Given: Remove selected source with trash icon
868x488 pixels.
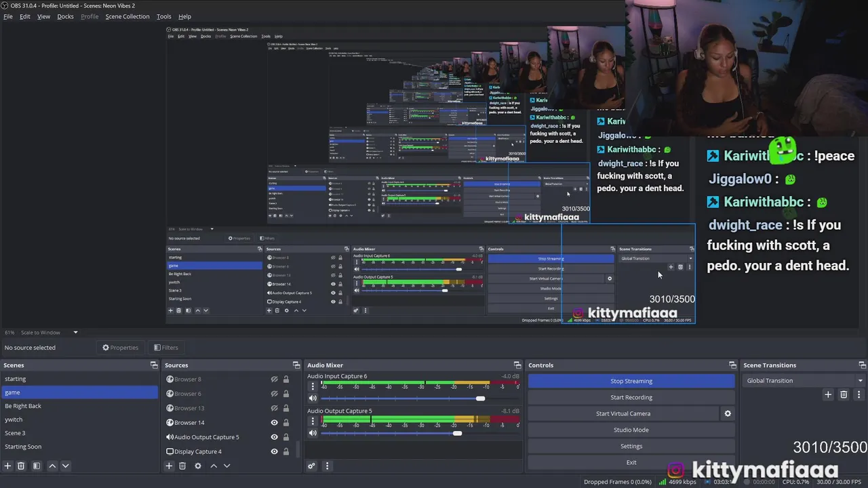Looking at the screenshot, I should (182, 466).
